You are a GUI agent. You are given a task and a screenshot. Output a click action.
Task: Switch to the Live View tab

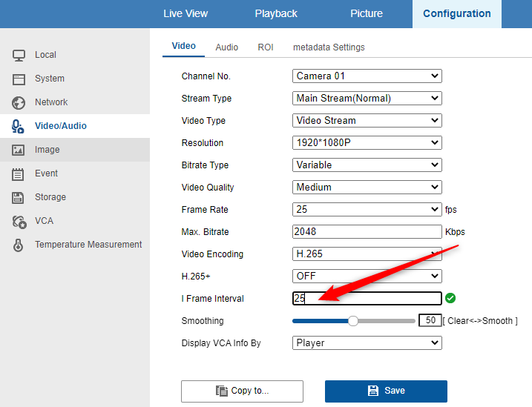tap(185, 13)
